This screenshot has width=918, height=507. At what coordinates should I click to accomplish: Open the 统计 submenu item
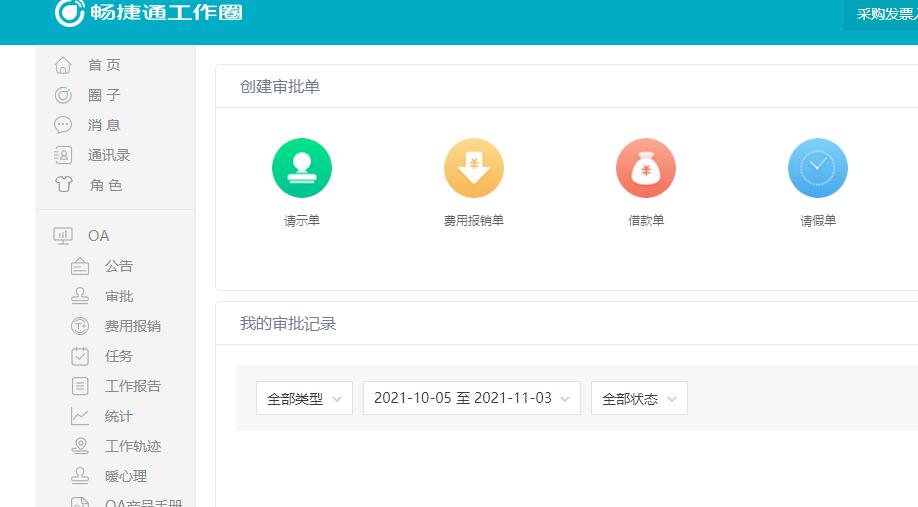pos(119,416)
